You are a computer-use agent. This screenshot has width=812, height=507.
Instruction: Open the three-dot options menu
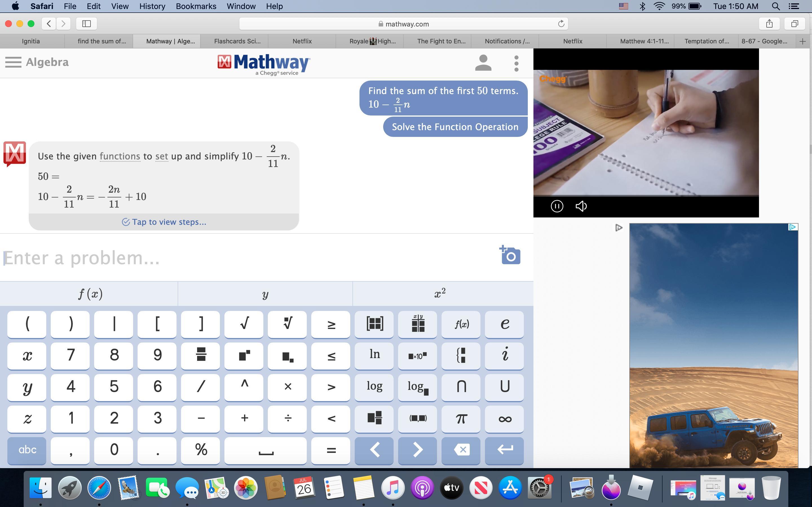[516, 63]
